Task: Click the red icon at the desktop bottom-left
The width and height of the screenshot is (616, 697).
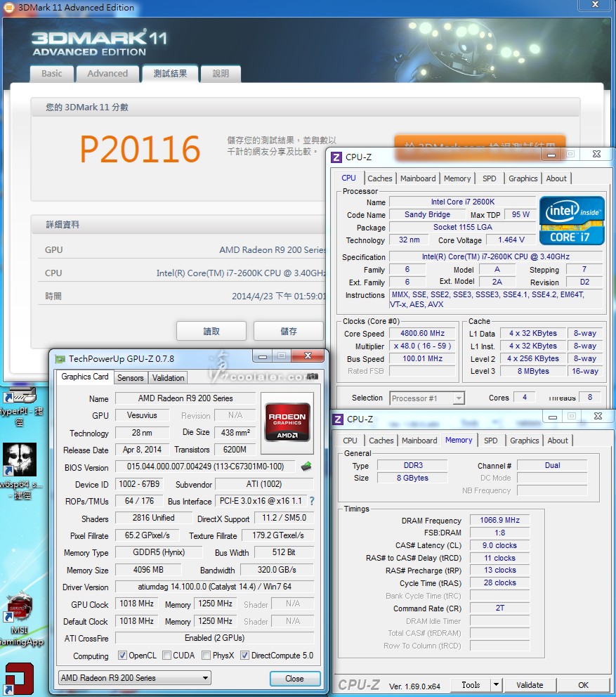Action: [19, 679]
